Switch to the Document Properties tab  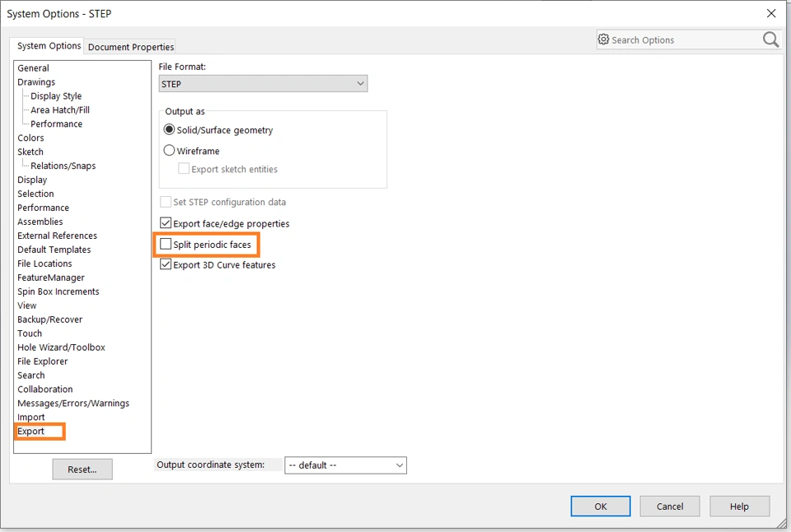coord(131,47)
